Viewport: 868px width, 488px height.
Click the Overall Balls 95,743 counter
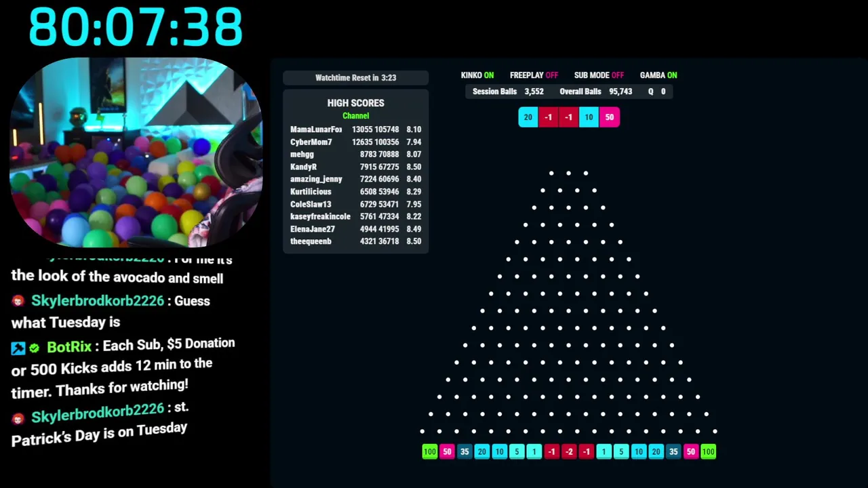point(596,91)
